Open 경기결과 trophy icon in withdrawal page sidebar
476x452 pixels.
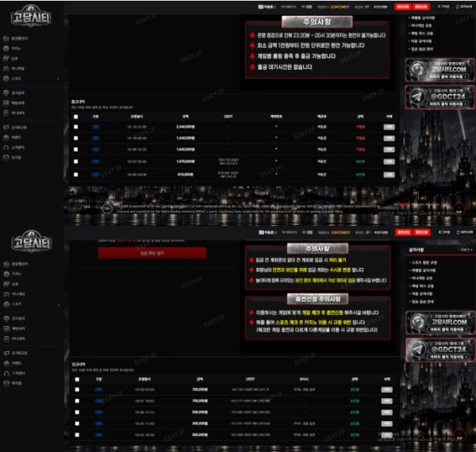6,93
